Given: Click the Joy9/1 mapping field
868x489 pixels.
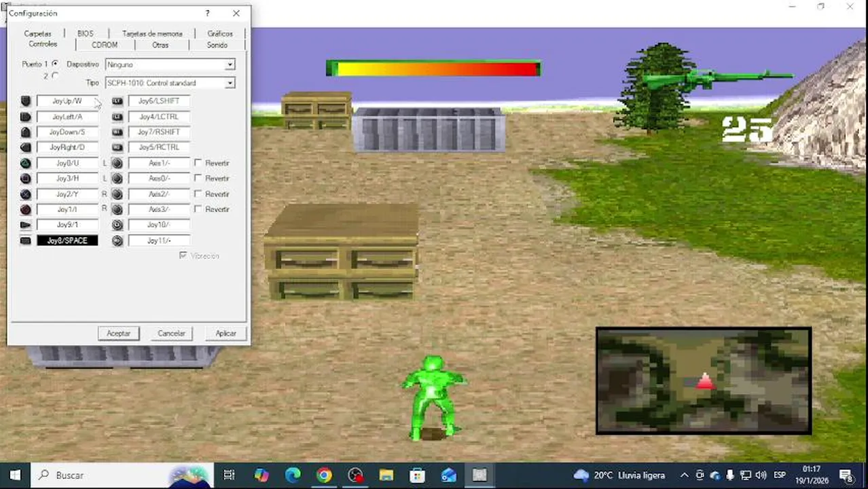Looking at the screenshot, I should coord(67,225).
